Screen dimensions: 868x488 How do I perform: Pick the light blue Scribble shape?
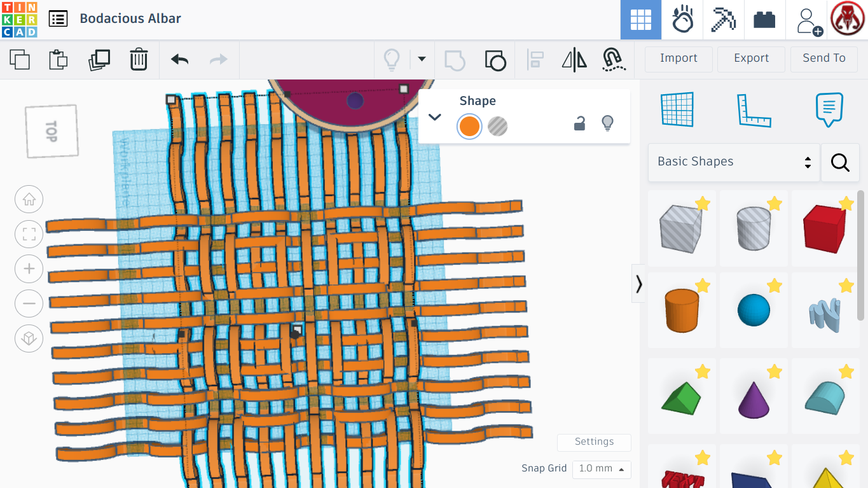pos(825,310)
